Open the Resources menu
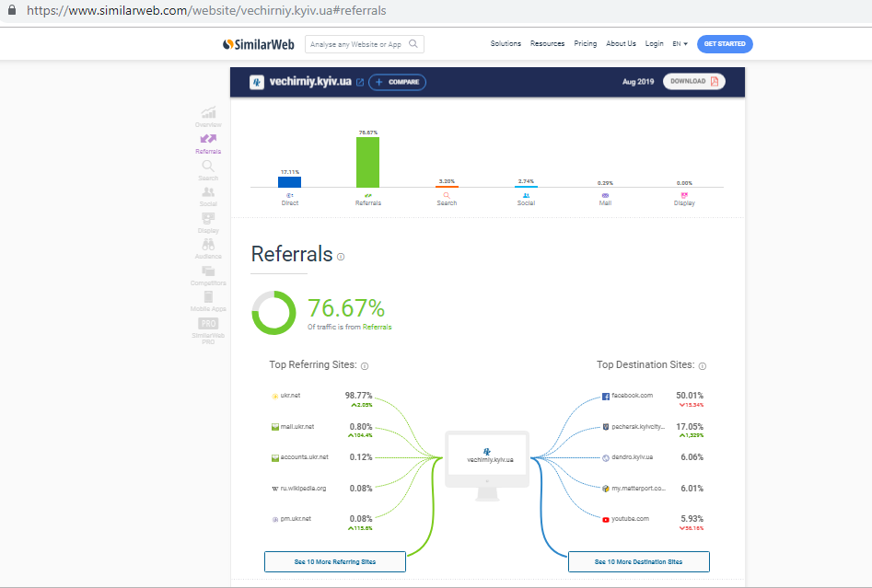 pos(547,43)
